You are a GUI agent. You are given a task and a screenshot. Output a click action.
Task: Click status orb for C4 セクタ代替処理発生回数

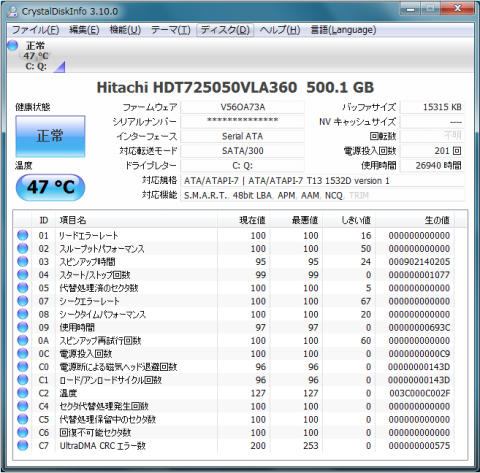coord(23,406)
